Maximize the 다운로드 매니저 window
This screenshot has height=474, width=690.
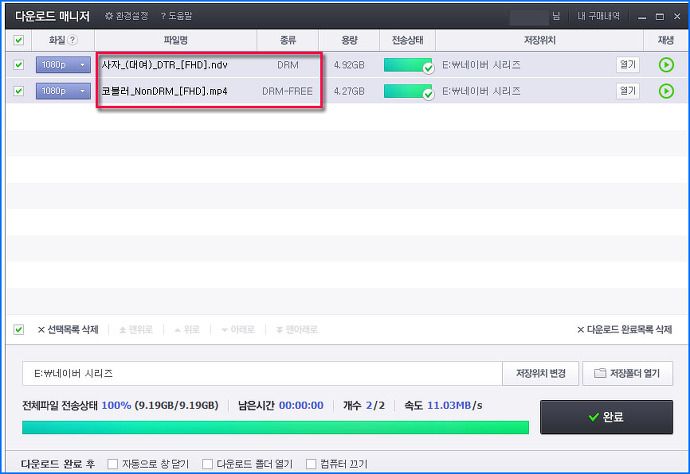[x=660, y=17]
